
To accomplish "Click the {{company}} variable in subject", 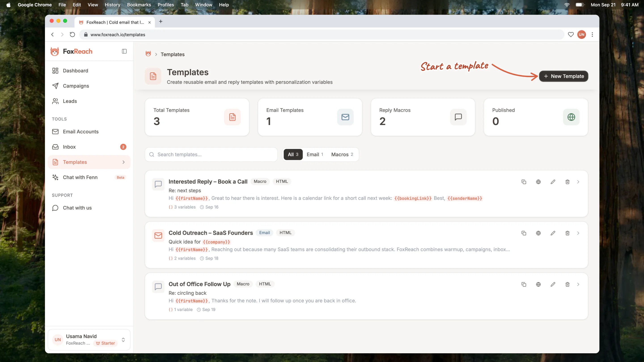I will click(x=216, y=242).
